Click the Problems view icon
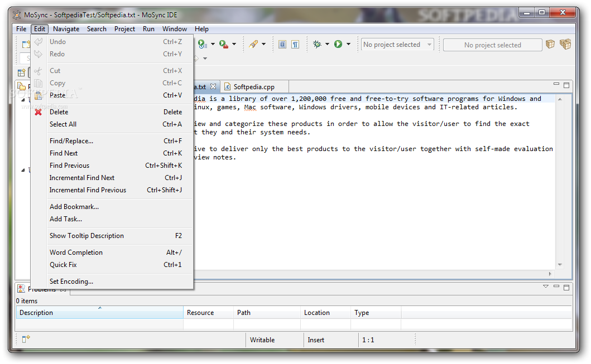 pyautogui.click(x=21, y=289)
